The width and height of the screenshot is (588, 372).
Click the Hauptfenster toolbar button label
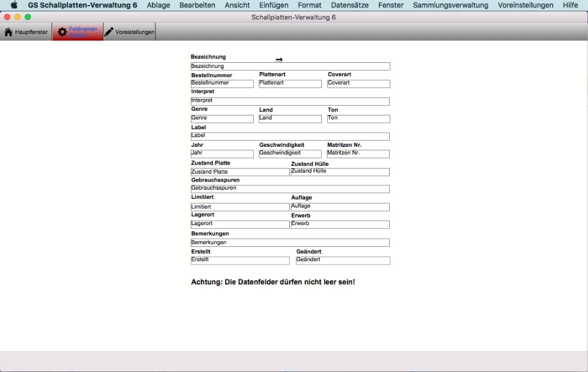click(31, 33)
